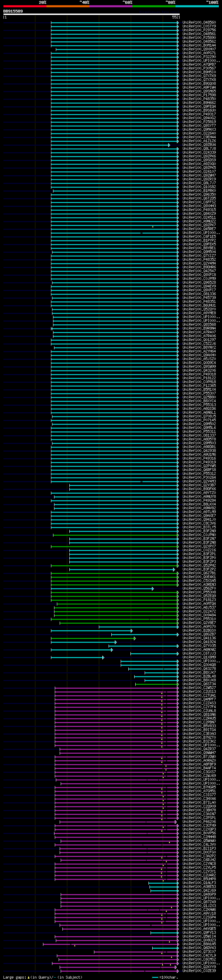Image resolution: width=222 pixels, height=980 pixels.
Task: Open hit UniRef100_P25890
Action: click(199, 38)
